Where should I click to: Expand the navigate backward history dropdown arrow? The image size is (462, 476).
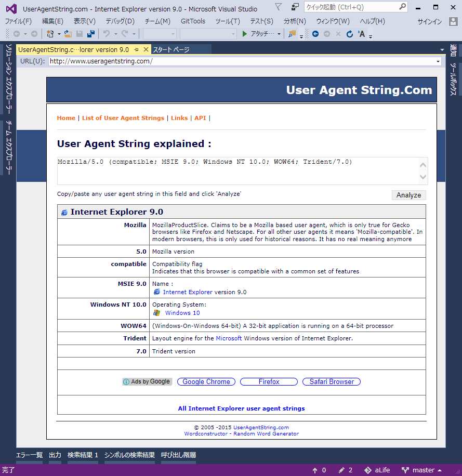(x=25, y=34)
